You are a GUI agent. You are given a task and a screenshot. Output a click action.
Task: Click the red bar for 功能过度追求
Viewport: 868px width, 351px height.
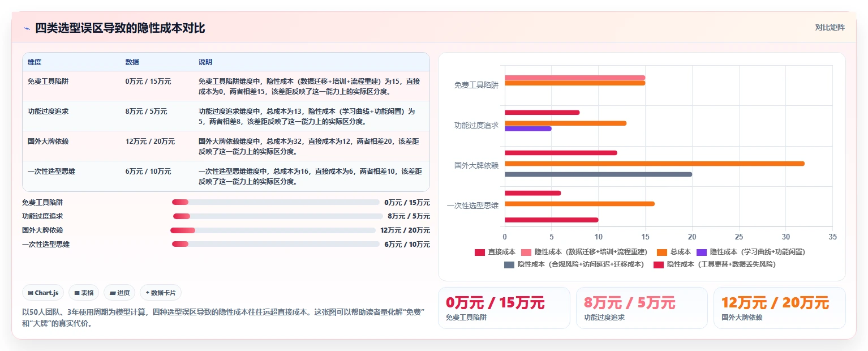pyautogui.click(x=542, y=112)
